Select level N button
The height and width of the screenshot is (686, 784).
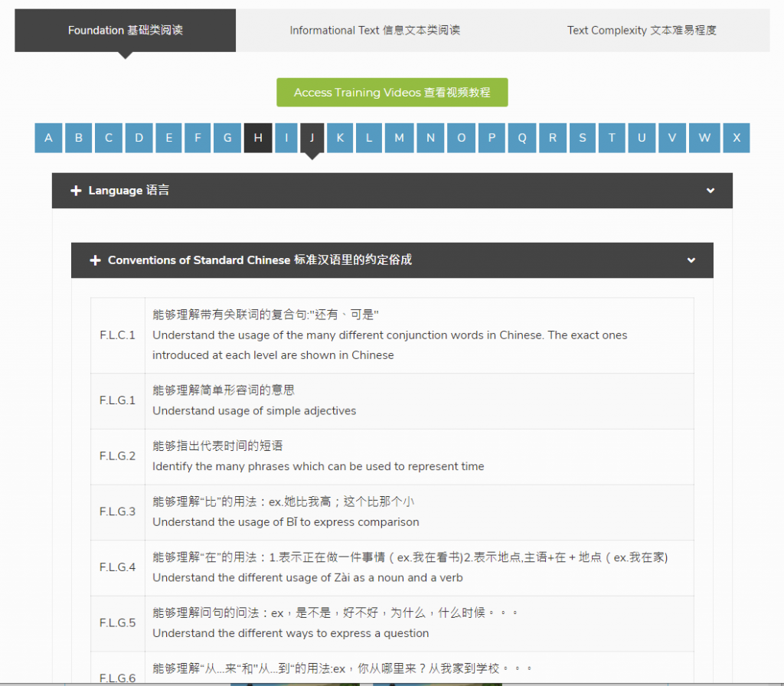coord(430,138)
